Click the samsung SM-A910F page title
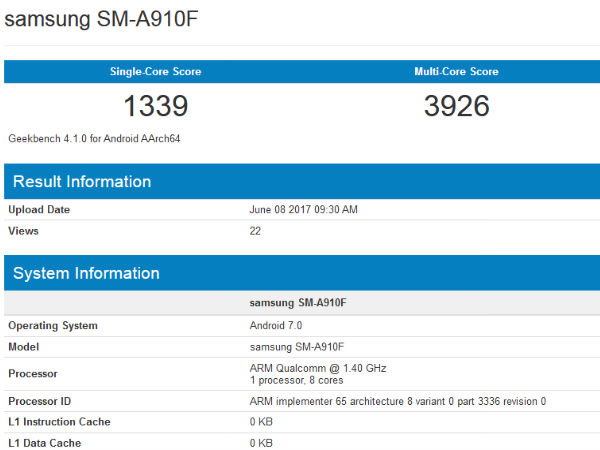The width and height of the screenshot is (600, 450). click(101, 19)
